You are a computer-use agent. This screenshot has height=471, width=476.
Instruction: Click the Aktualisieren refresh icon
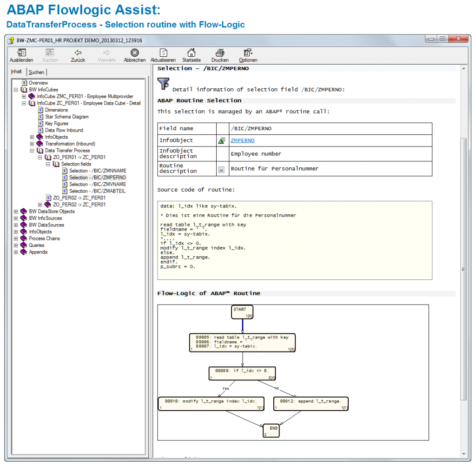click(163, 53)
